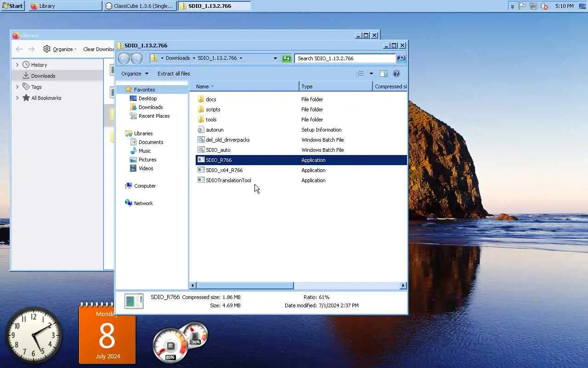Expand History in the Firefox Library
The height and width of the screenshot is (368, 588).
[x=17, y=65]
